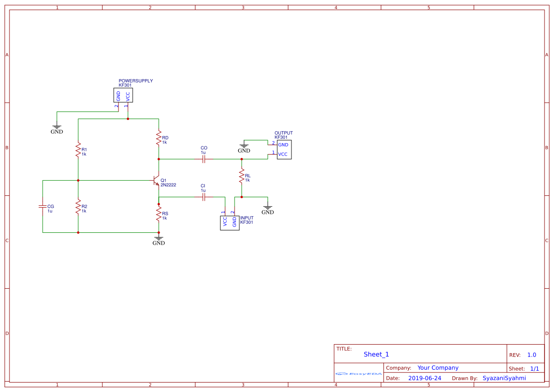Select the CO coupling capacitor symbol

pyautogui.click(x=204, y=159)
